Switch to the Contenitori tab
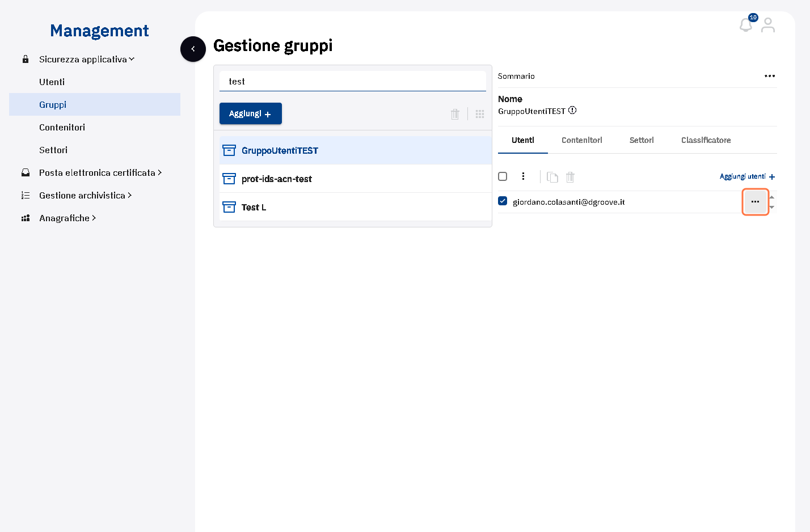Viewport: 810px width, 532px height. click(x=582, y=140)
